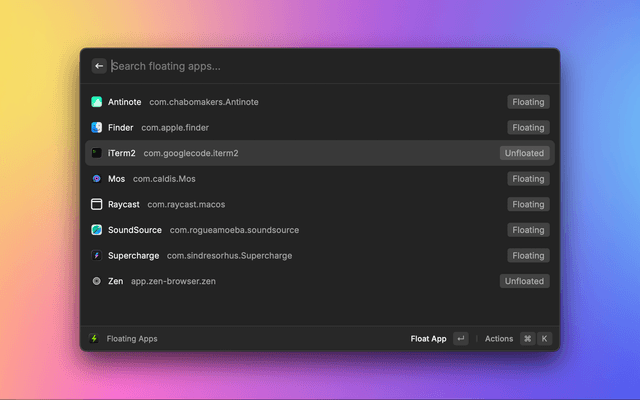Select the Raycast app name
Screen dimensions: 640x400
click(x=124, y=204)
